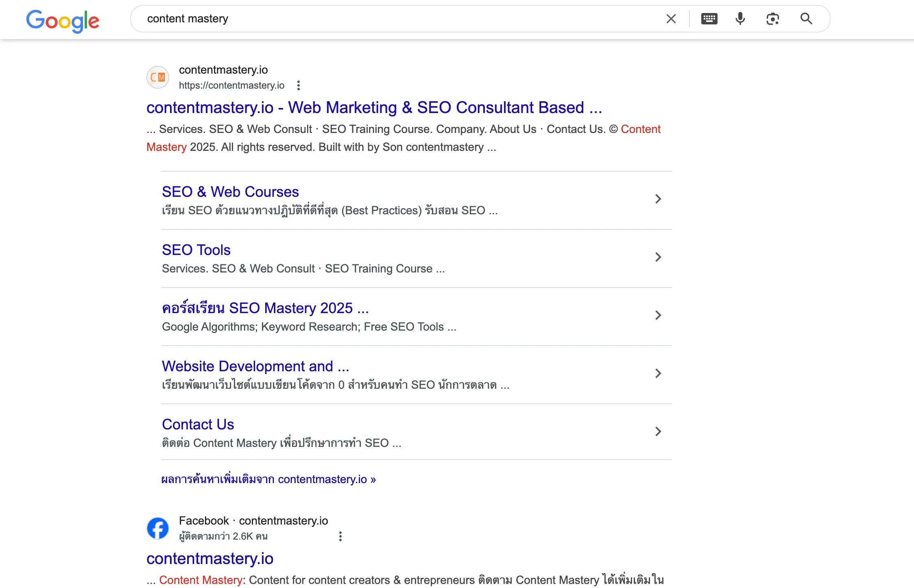The width and height of the screenshot is (914, 588).
Task: Click the contentmastery.io CM favicon
Action: coord(158,77)
